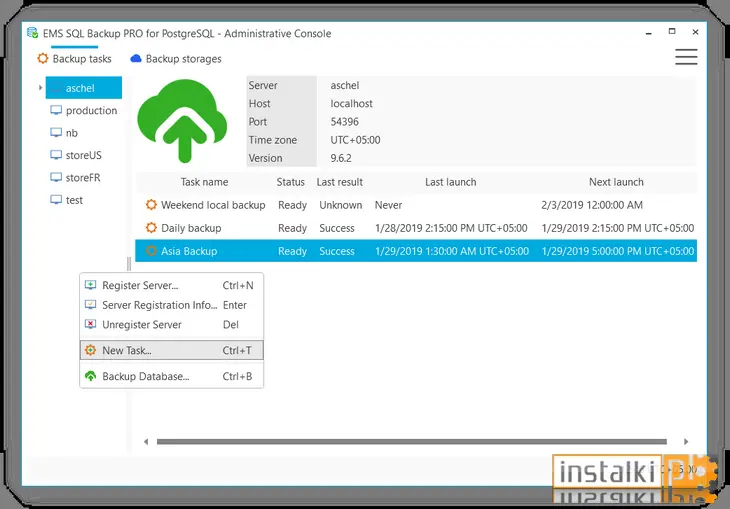Click the large green cloud upload icon
Viewport: 730px width, 509px height.
point(182,121)
